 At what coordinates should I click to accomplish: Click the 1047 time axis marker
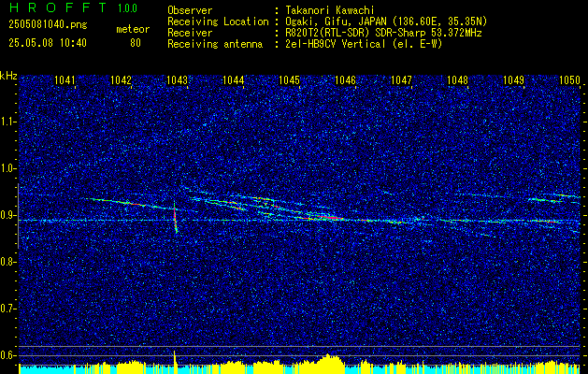[x=401, y=80]
